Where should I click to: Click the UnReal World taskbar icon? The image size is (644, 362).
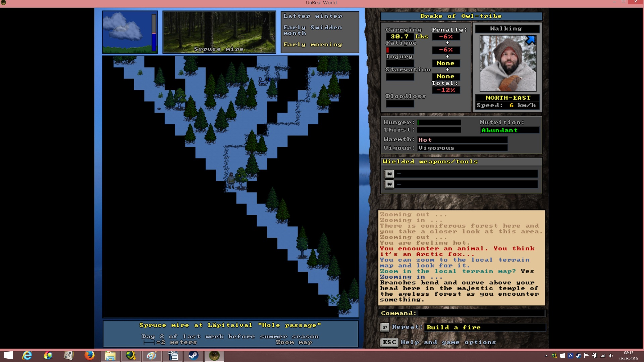214,355
